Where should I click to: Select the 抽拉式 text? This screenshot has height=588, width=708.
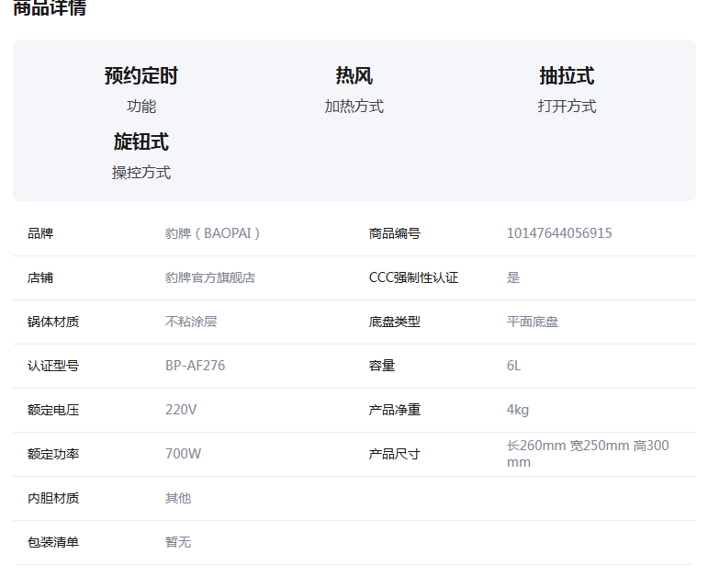pos(568,75)
